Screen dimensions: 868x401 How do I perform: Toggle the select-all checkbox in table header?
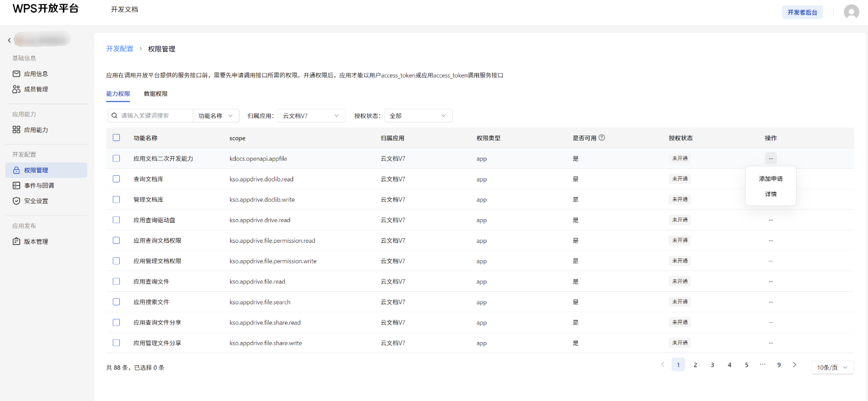point(116,138)
